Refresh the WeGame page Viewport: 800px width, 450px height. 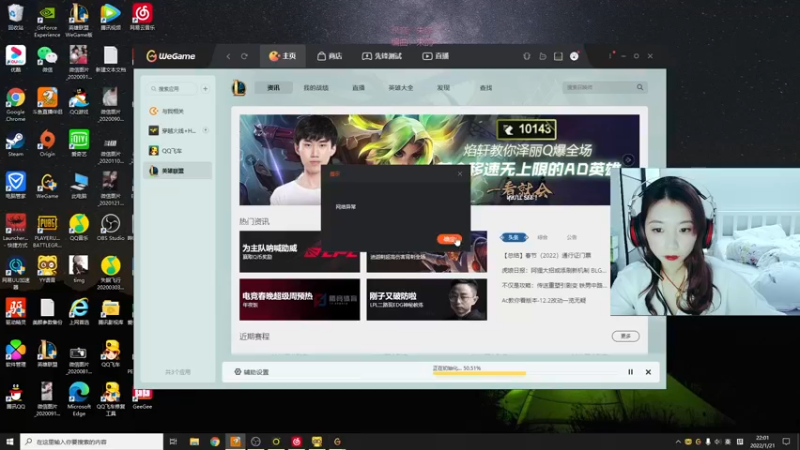pos(244,56)
